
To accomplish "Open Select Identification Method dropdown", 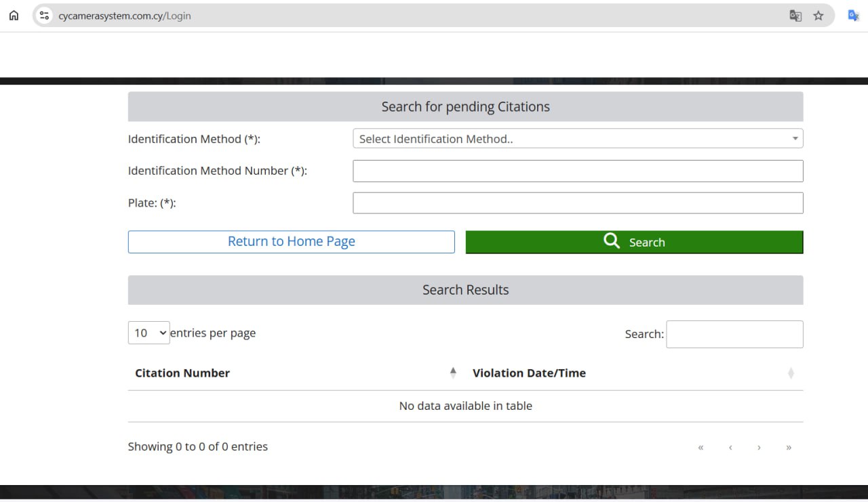I will 578,139.
